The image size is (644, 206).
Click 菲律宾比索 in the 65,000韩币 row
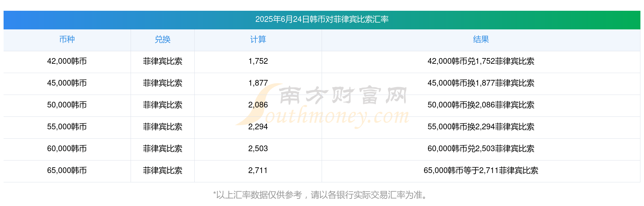pos(162,171)
